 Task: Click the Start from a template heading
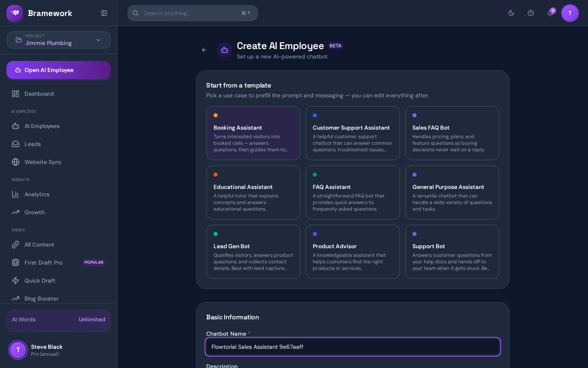click(x=238, y=85)
